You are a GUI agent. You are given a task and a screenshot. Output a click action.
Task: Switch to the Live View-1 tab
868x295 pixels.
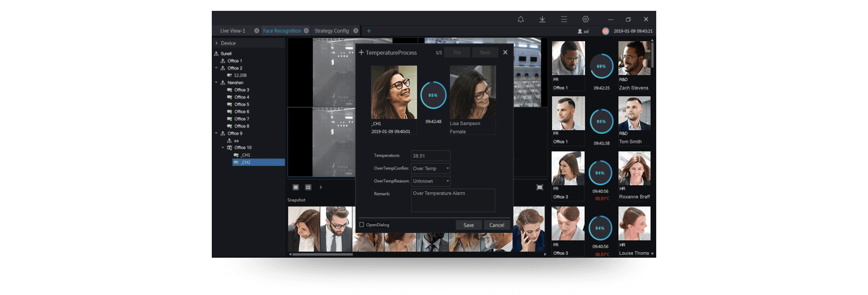233,31
